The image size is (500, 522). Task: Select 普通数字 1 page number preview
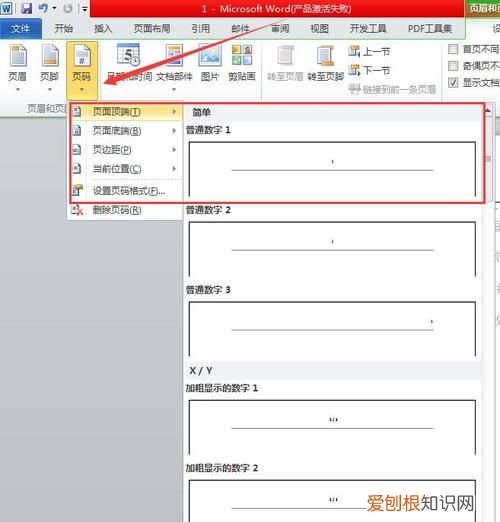(x=332, y=169)
